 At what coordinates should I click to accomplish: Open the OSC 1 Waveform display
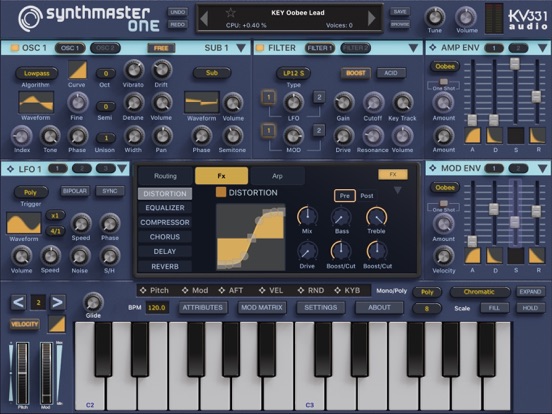click(36, 102)
